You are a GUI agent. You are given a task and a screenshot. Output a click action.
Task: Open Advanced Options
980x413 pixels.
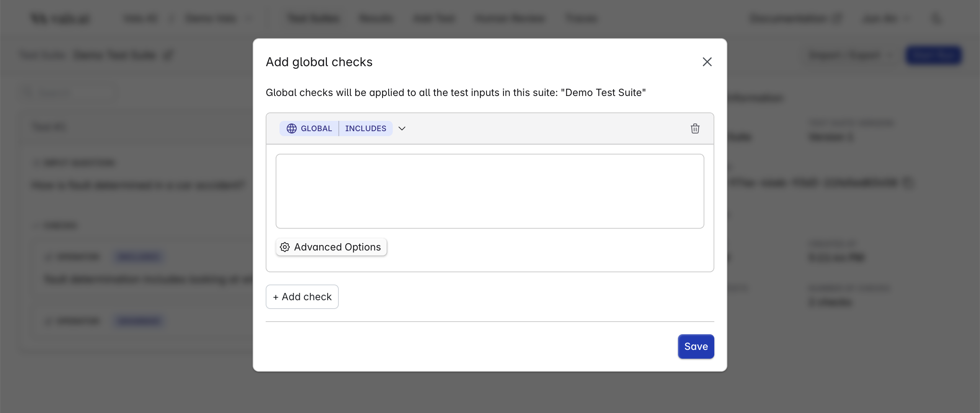(x=331, y=247)
